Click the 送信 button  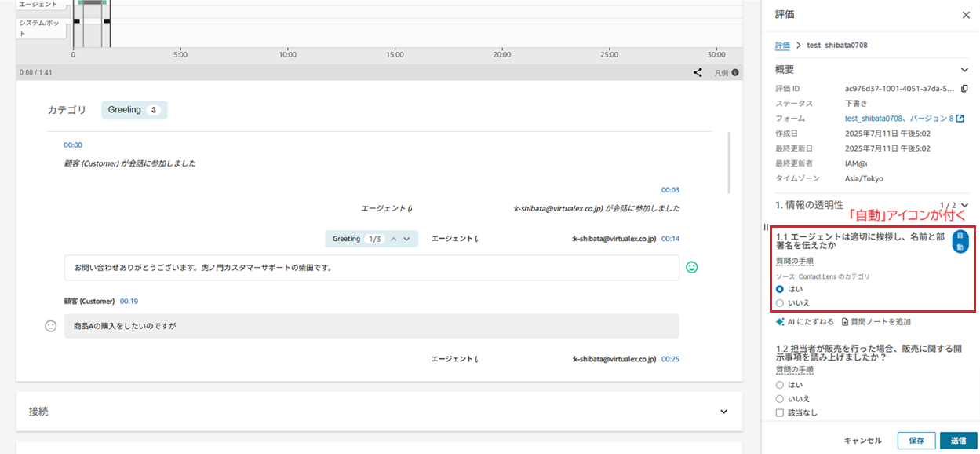point(959,441)
